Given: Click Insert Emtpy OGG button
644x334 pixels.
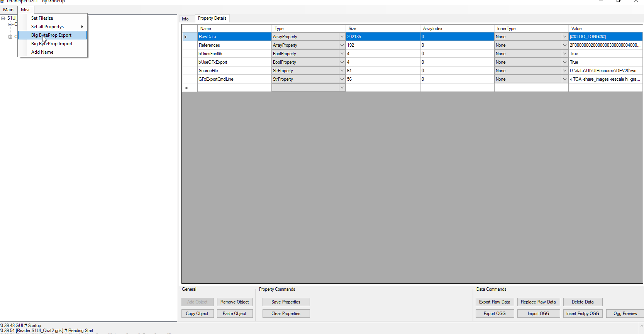Looking at the screenshot, I should pyautogui.click(x=583, y=314).
